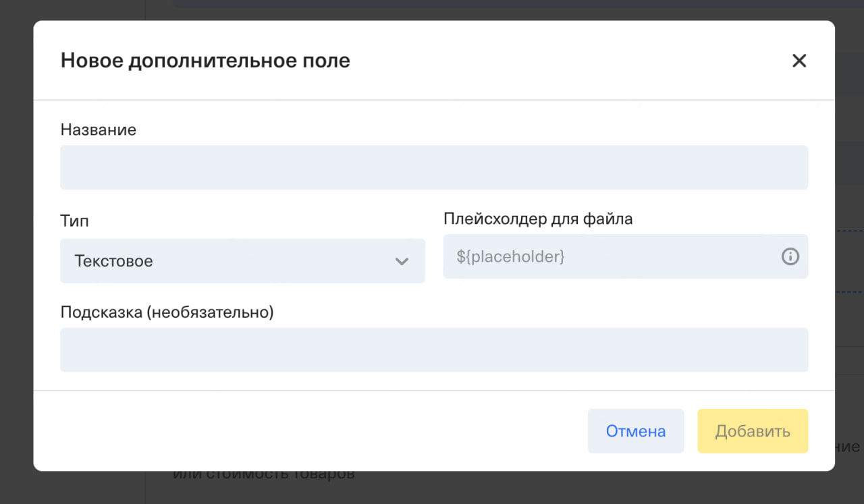This screenshot has height=504, width=864.
Task: Select the Текстовое value text
Action: click(x=113, y=261)
